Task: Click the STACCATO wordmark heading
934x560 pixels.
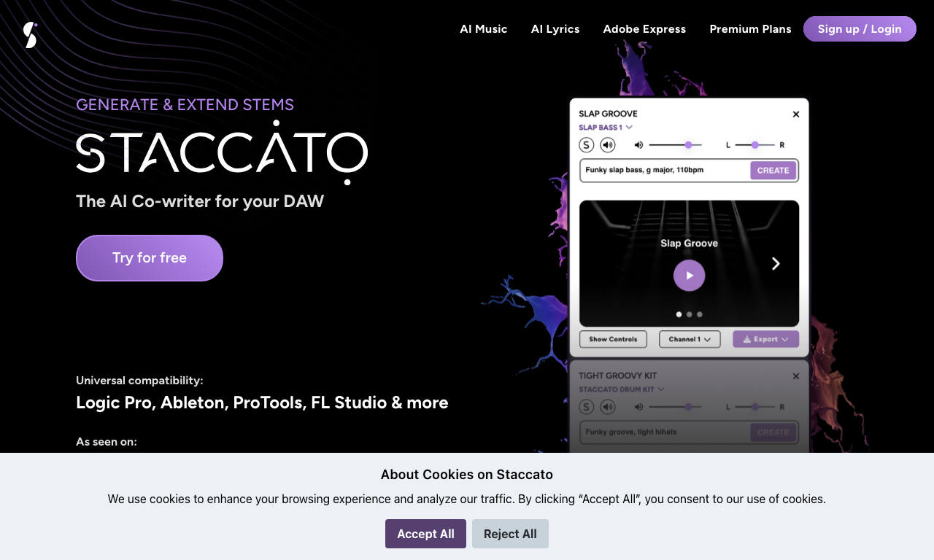Action: pos(222,152)
